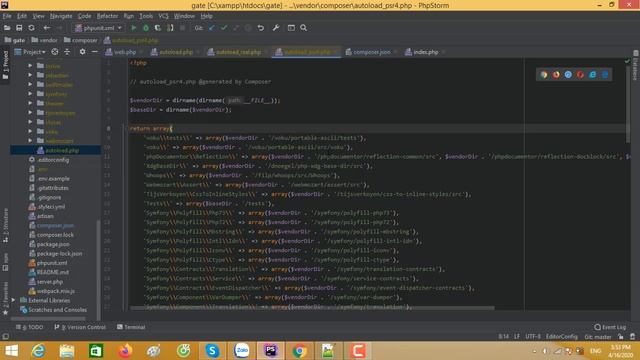
Task: Open Project panel gear settings
Action: [x=82, y=52]
